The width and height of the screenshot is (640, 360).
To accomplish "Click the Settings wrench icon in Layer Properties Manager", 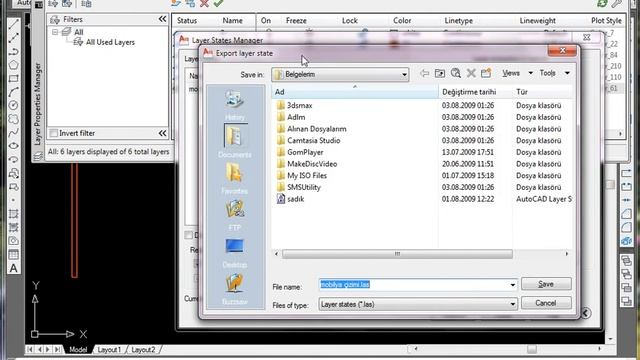I will [x=616, y=4].
